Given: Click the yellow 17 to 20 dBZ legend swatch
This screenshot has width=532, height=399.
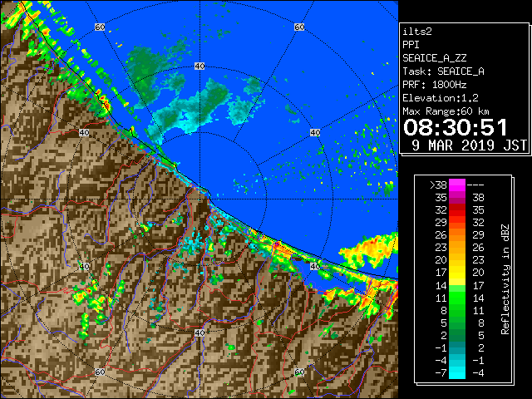Looking at the screenshot, I should point(457,273).
